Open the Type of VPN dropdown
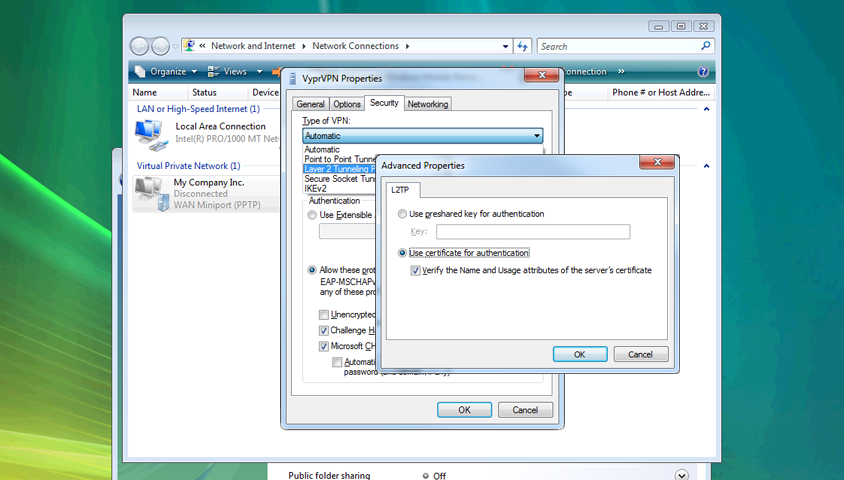 (537, 136)
